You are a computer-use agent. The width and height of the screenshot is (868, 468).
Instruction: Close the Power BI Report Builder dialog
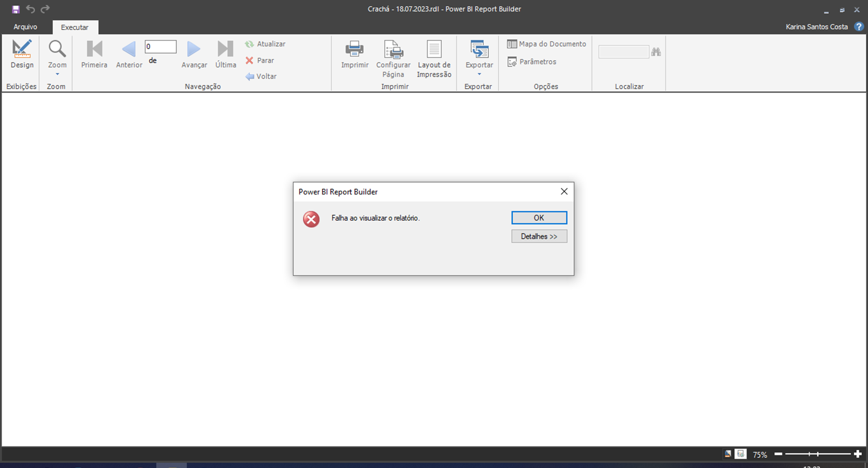click(564, 192)
